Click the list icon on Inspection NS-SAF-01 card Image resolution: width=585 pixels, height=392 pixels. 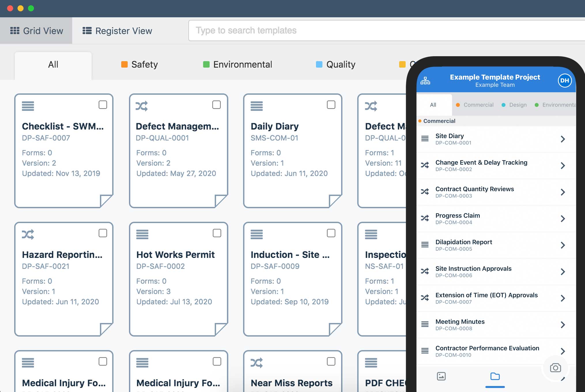pyautogui.click(x=371, y=234)
